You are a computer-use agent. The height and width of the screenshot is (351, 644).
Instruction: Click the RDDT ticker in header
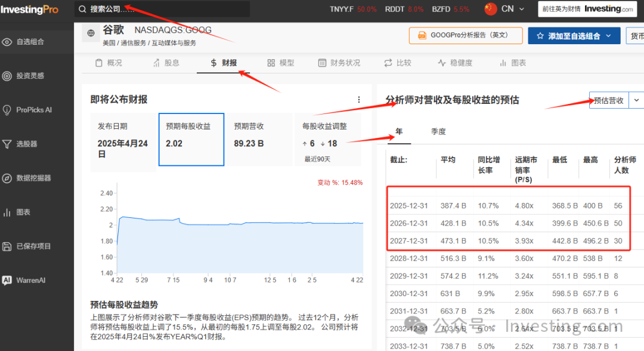pyautogui.click(x=395, y=9)
